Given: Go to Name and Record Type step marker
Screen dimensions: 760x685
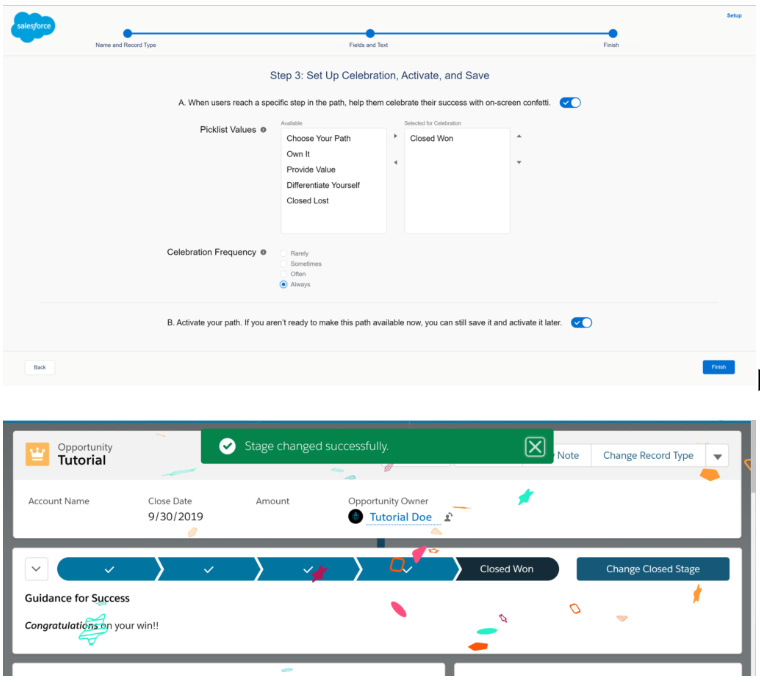Looking at the screenshot, I should 127,33.
